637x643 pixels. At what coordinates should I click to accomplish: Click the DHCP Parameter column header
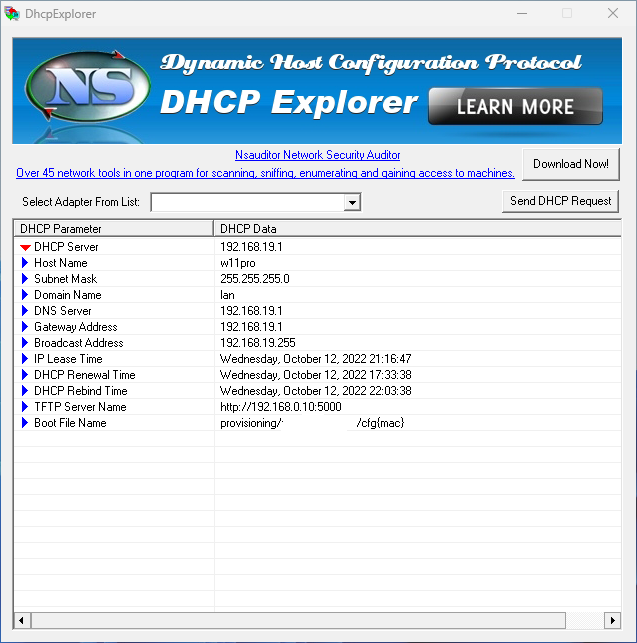coord(112,229)
